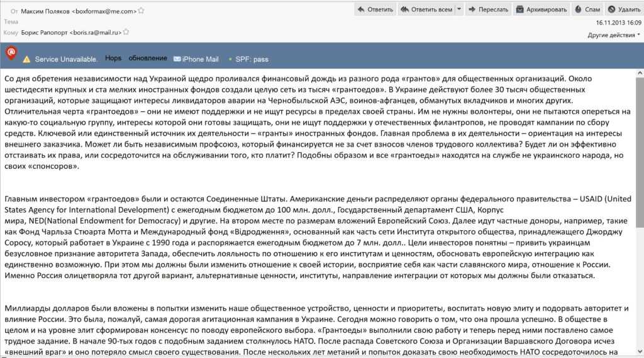This screenshot has height=358, width=644.
Task: Click the paragraph starting with Миллиарды долларов
Action: pos(318,330)
